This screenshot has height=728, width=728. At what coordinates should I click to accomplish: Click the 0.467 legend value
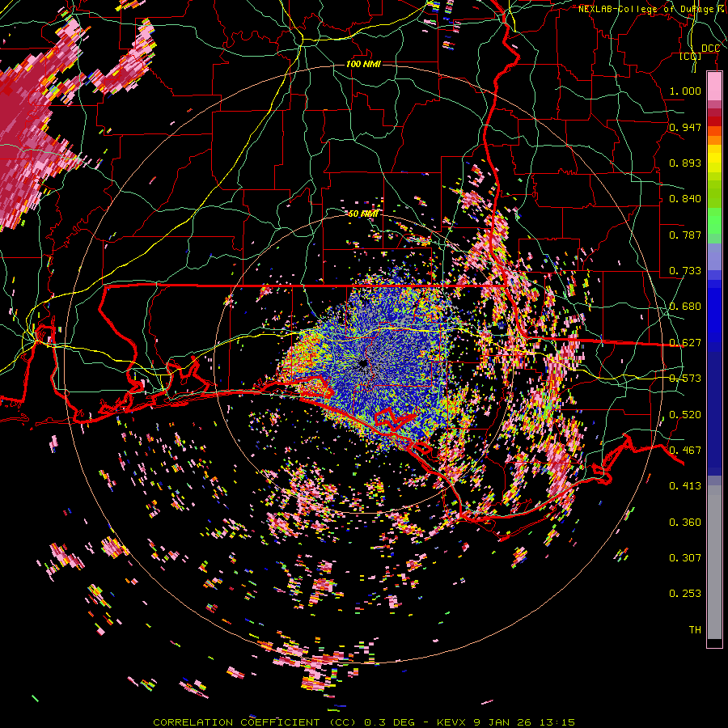pos(685,451)
